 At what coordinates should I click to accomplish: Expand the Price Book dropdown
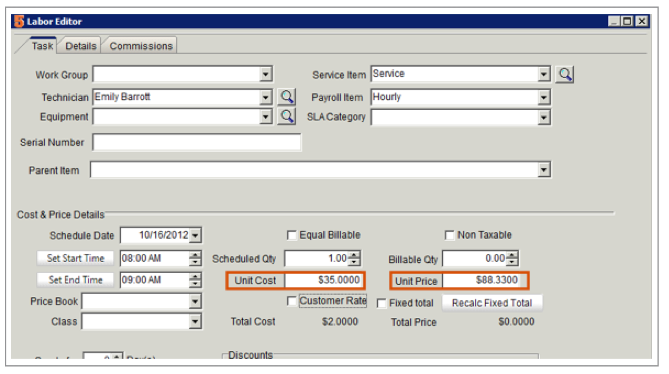[x=195, y=302]
